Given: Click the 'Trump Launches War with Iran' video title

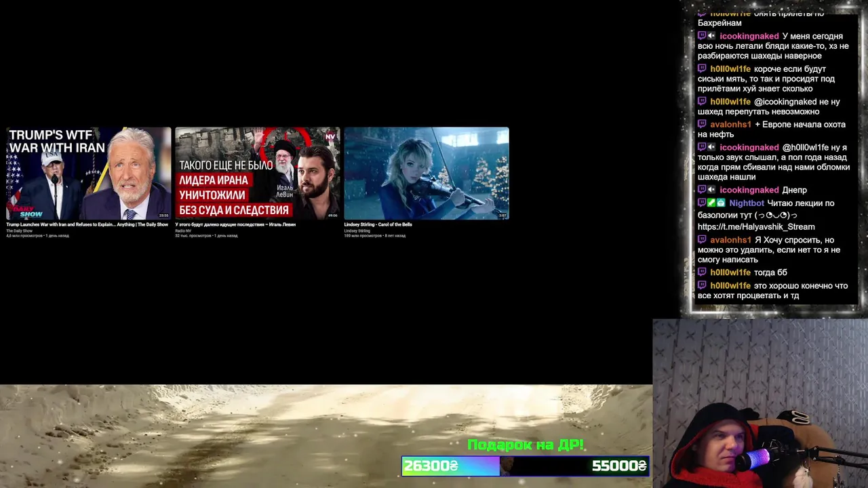Looking at the screenshot, I should [87, 224].
